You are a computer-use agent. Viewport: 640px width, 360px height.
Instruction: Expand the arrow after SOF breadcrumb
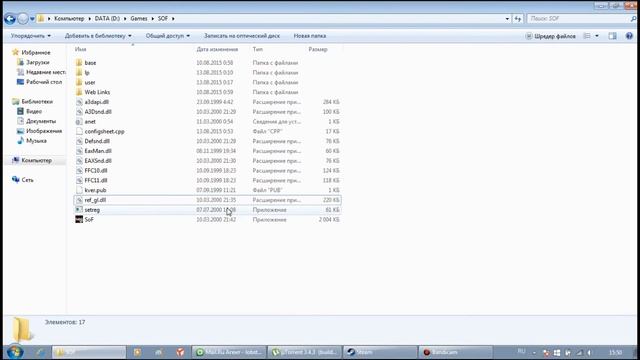(x=173, y=19)
